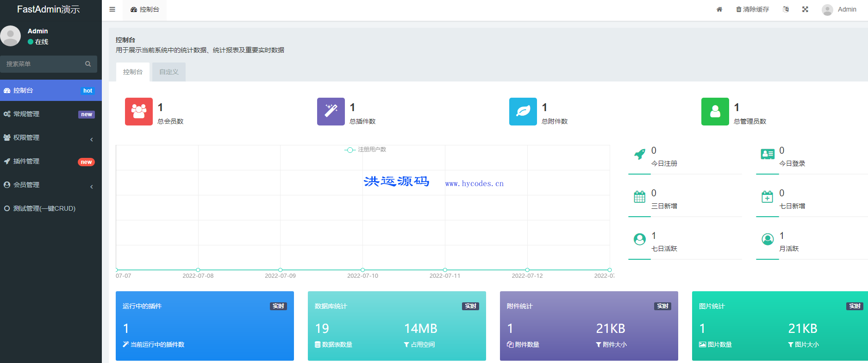Click the 图片数量 picture icon
Screen dimensions: 868x363
tap(702, 344)
